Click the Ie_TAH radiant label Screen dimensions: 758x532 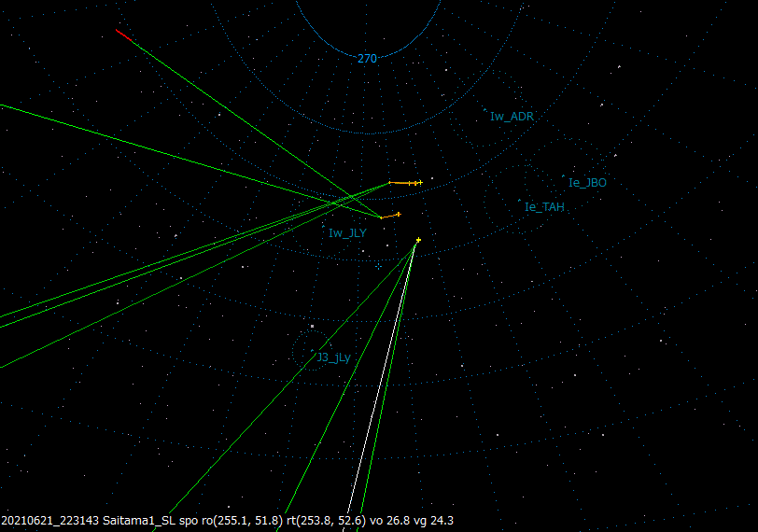coord(544,207)
